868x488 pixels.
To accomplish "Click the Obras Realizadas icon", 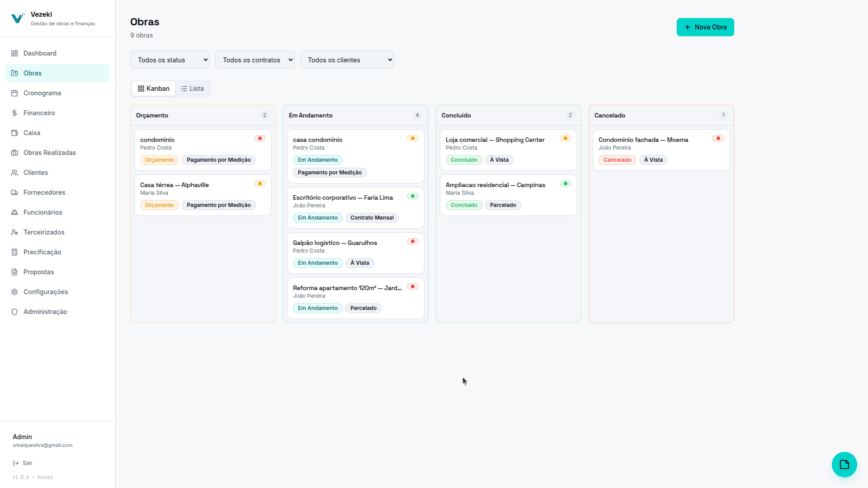I will point(14,153).
